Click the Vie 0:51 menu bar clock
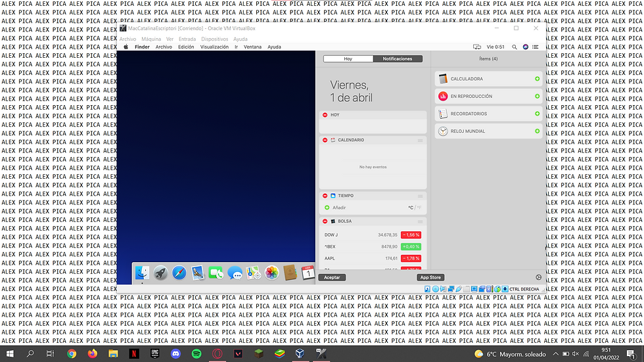This screenshot has width=644, height=362. click(495, 47)
